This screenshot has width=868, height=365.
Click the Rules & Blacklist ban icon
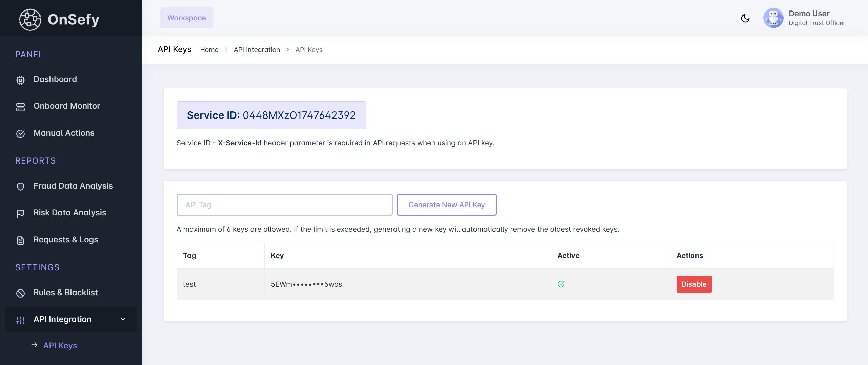pos(20,293)
